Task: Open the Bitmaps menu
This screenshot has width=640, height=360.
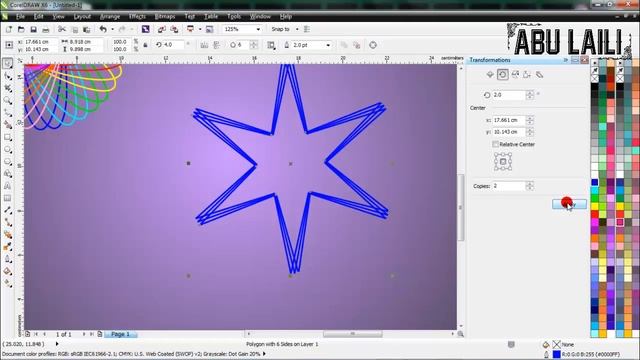Action: pos(165,16)
